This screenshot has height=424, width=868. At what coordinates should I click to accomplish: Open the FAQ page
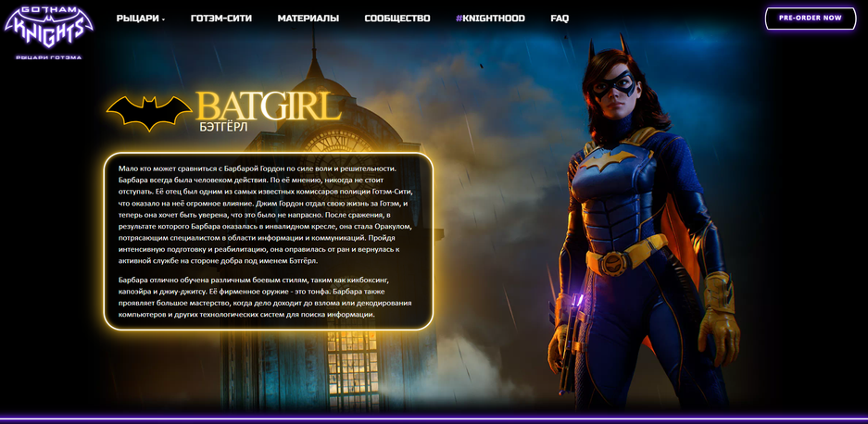click(560, 19)
